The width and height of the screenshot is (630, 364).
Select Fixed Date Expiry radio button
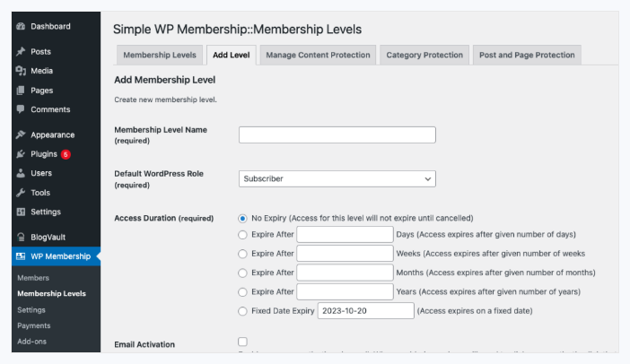(242, 311)
